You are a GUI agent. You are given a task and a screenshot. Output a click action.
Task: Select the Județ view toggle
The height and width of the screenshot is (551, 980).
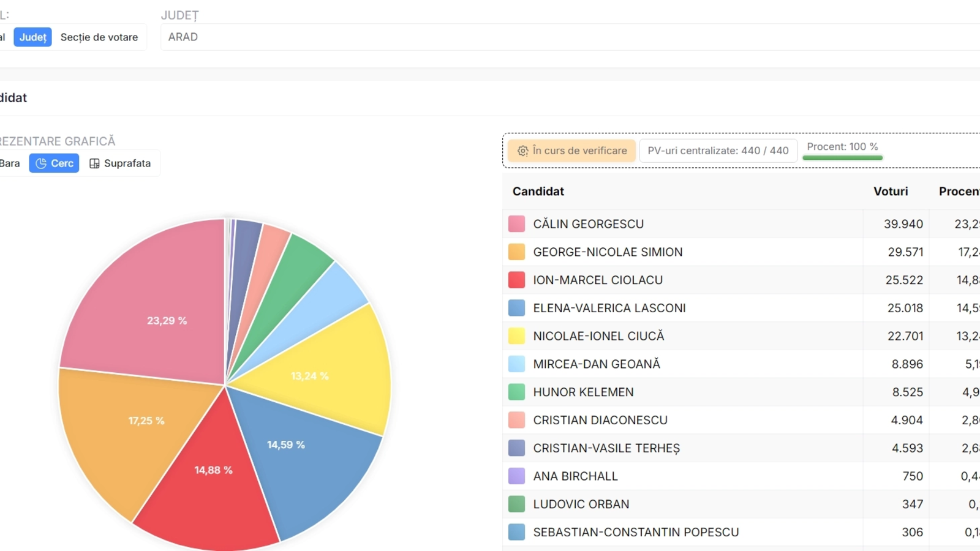point(32,37)
